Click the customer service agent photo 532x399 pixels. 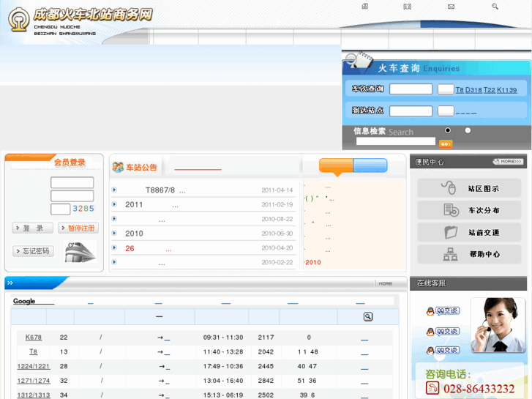tap(498, 324)
